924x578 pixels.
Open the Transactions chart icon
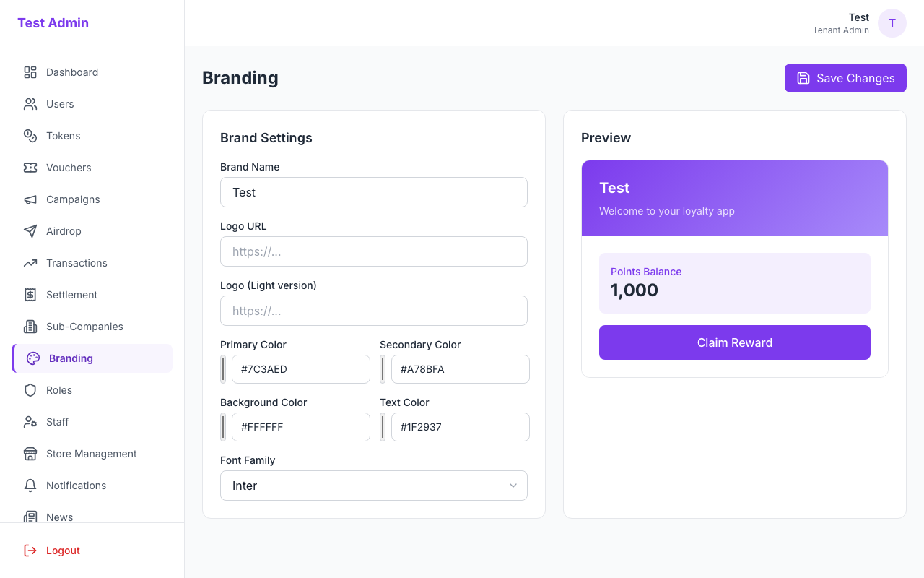pyautogui.click(x=30, y=263)
